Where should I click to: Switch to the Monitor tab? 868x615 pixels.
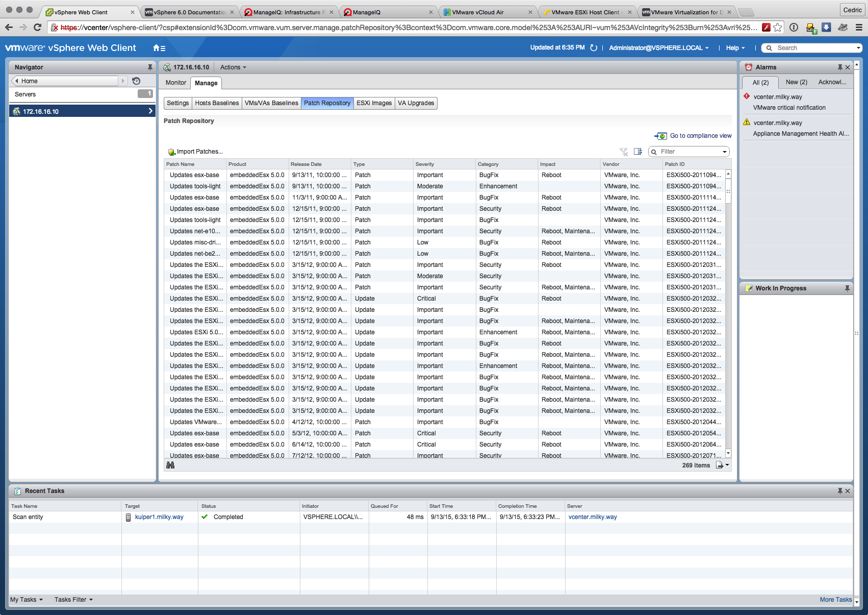(x=176, y=83)
